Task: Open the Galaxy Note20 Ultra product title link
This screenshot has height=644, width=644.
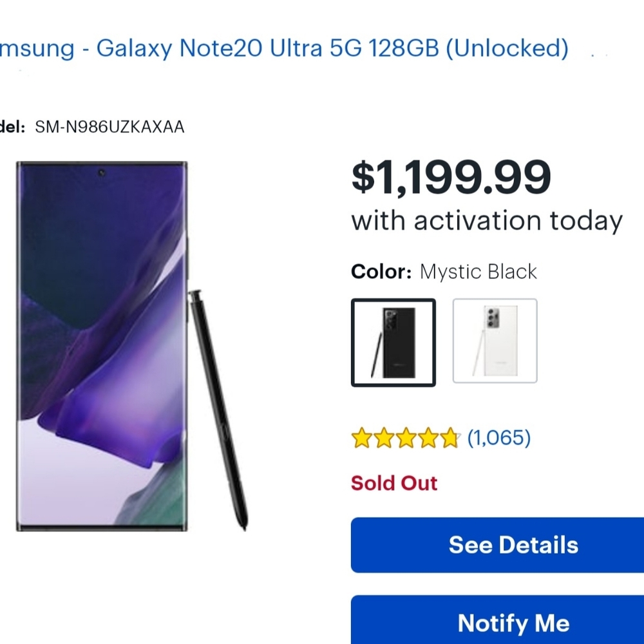Action: (x=283, y=48)
